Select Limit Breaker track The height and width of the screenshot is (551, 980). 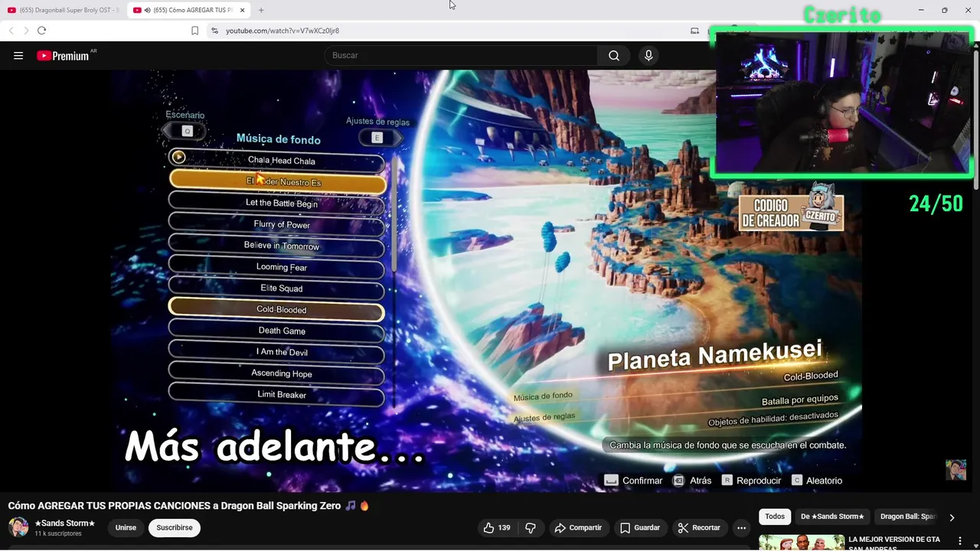[x=276, y=395]
